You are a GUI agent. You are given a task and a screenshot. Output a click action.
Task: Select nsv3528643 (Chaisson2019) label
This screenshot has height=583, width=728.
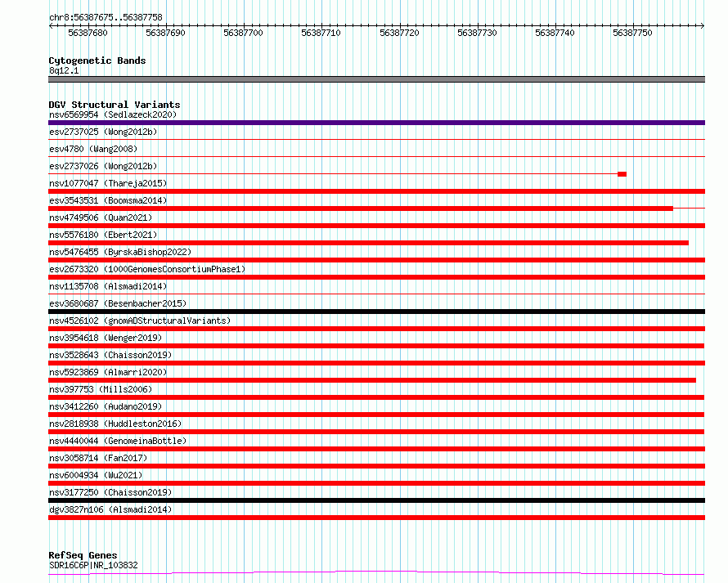coord(110,355)
